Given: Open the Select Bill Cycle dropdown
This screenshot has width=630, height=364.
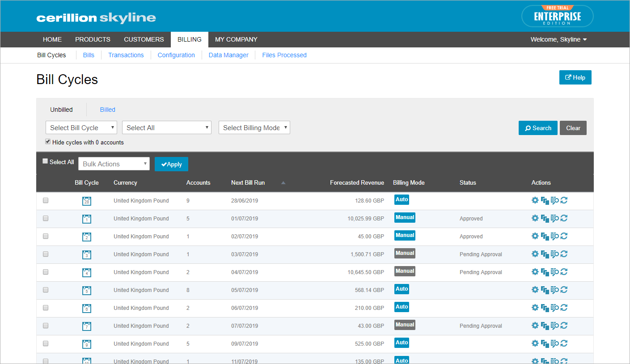Looking at the screenshot, I should point(81,127).
